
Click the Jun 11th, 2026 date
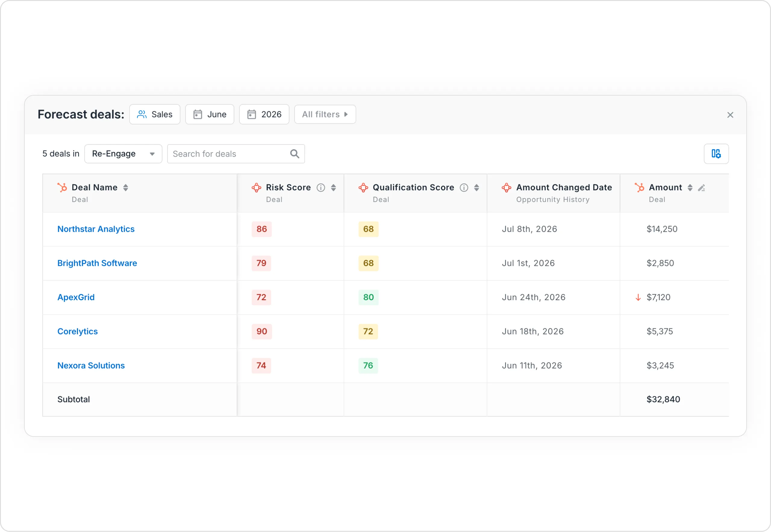(x=532, y=366)
